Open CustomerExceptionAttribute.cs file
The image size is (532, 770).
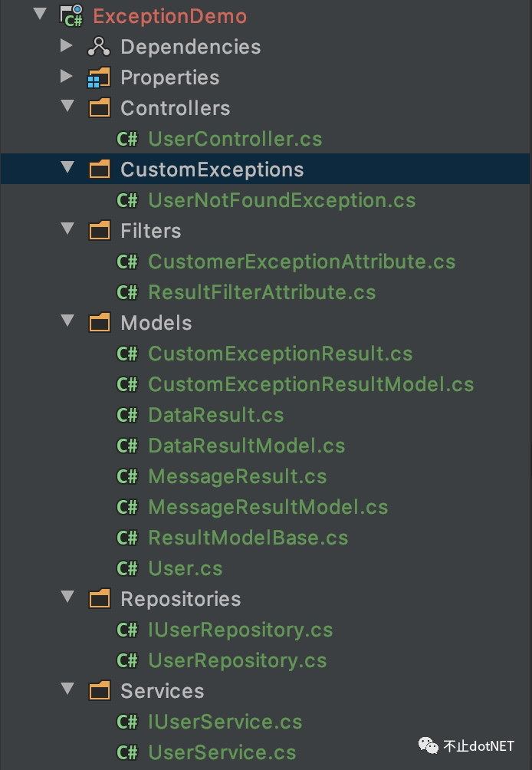pyautogui.click(x=301, y=262)
